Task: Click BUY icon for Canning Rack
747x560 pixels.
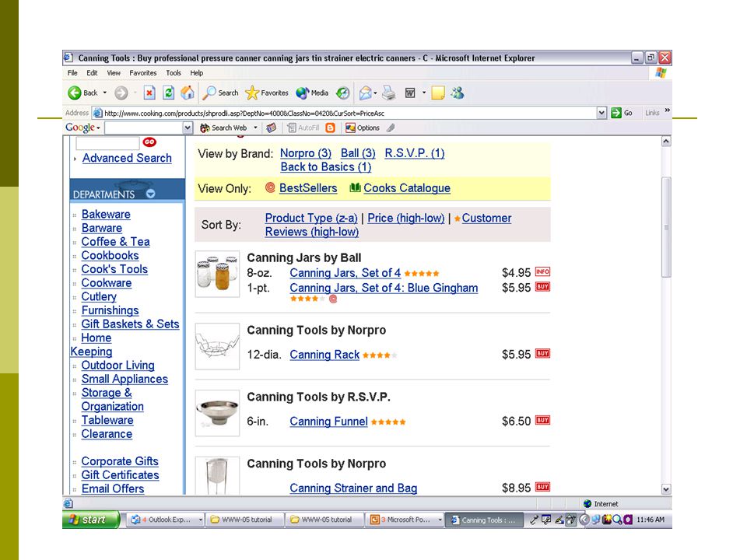Action: click(542, 353)
